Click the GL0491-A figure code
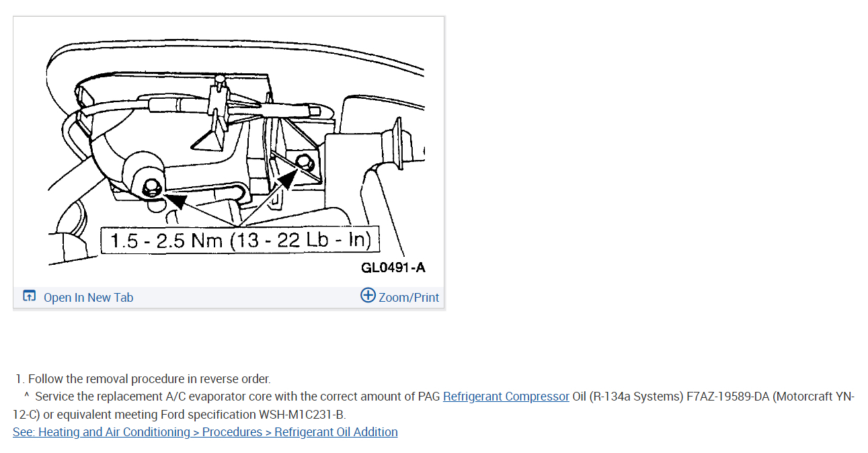Image resolution: width=868 pixels, height=453 pixels. click(x=393, y=267)
